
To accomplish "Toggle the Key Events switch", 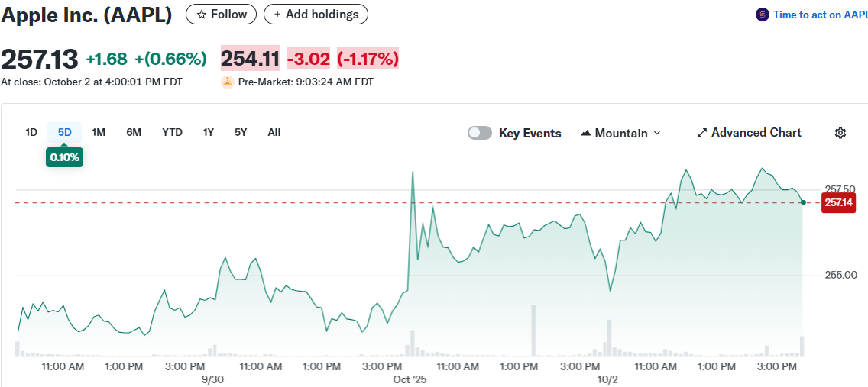I will 480,133.
